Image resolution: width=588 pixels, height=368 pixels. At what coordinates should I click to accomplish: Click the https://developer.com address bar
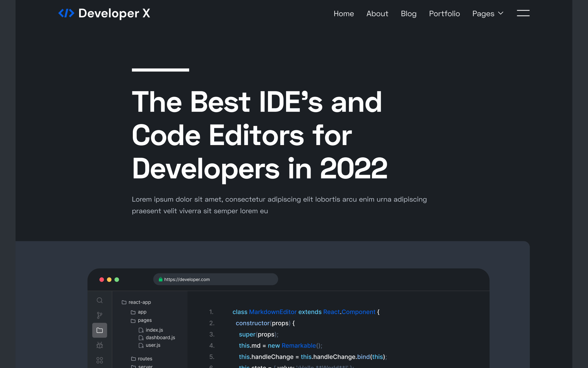(216, 279)
